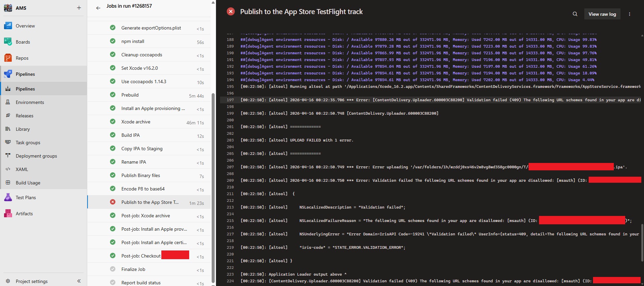Image resolution: width=644 pixels, height=286 pixels.
Task: Click the View raw log button
Action: tap(602, 14)
